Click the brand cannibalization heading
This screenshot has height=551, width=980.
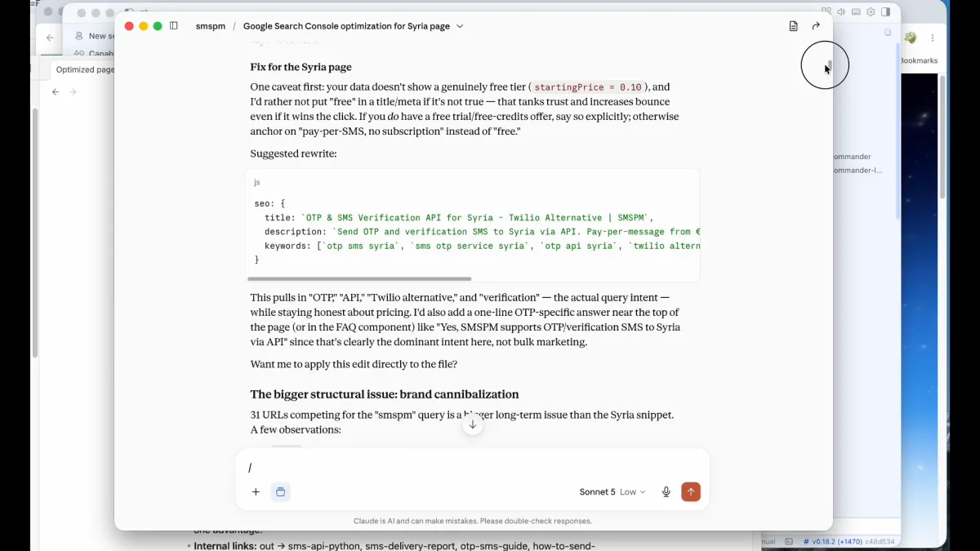coord(385,394)
